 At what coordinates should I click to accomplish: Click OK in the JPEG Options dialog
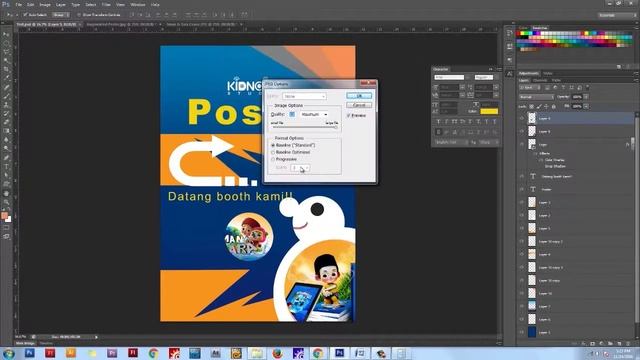tap(359, 96)
